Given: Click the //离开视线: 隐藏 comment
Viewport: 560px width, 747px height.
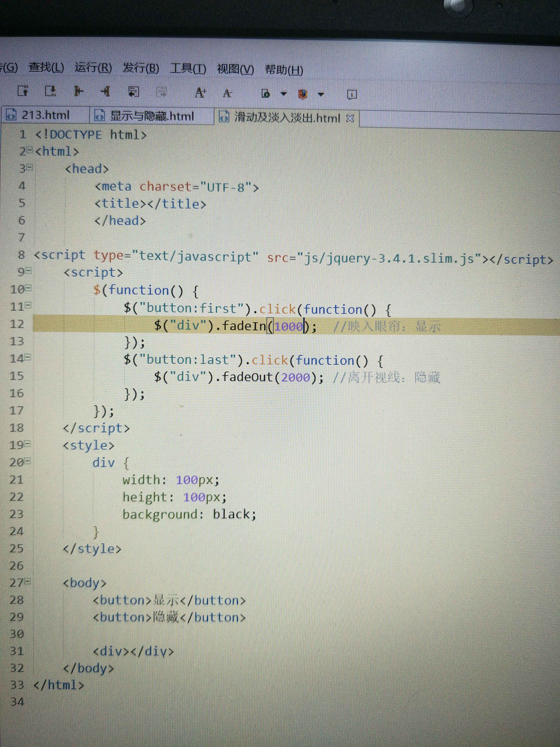Looking at the screenshot, I should click(x=386, y=377).
